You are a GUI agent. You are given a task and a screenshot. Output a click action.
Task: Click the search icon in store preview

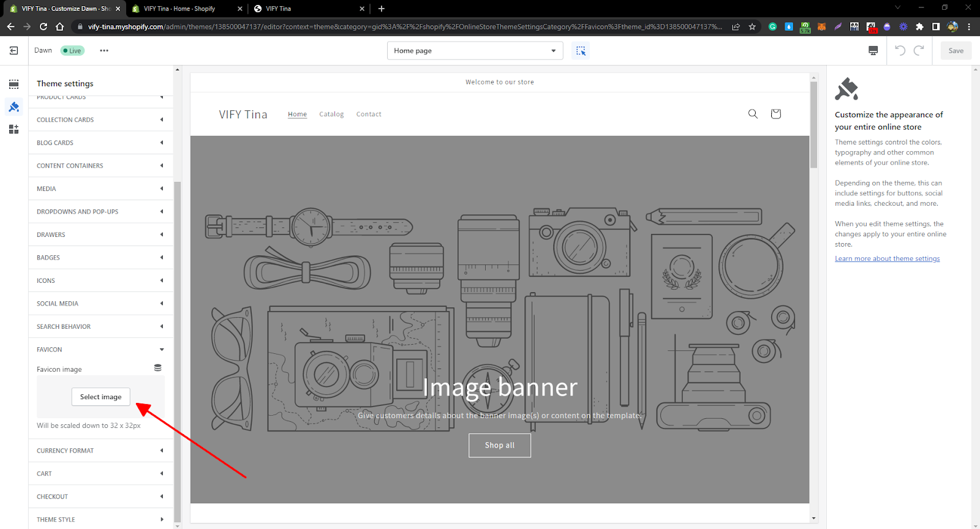753,114
